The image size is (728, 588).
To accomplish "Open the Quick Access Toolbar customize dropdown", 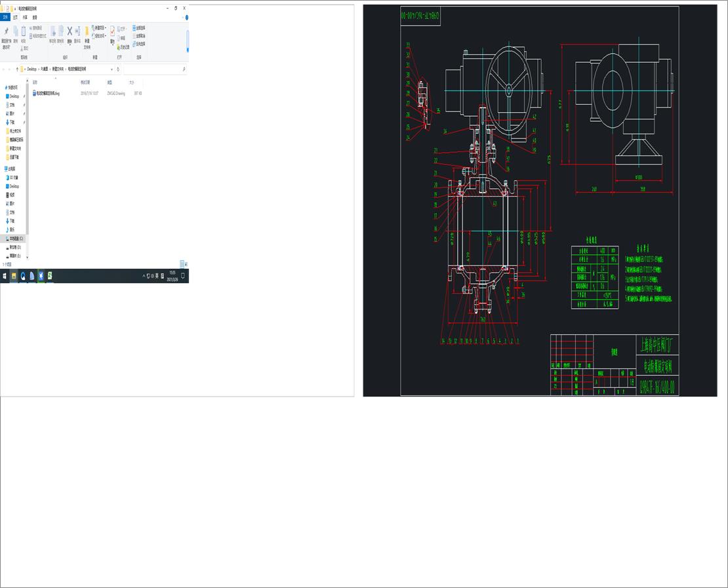I will pos(15,9).
